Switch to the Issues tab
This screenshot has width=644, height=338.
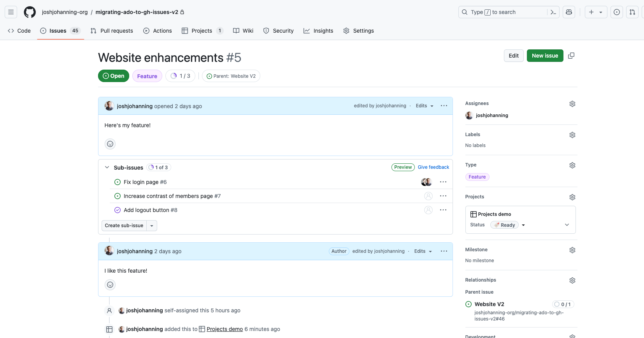[61, 31]
